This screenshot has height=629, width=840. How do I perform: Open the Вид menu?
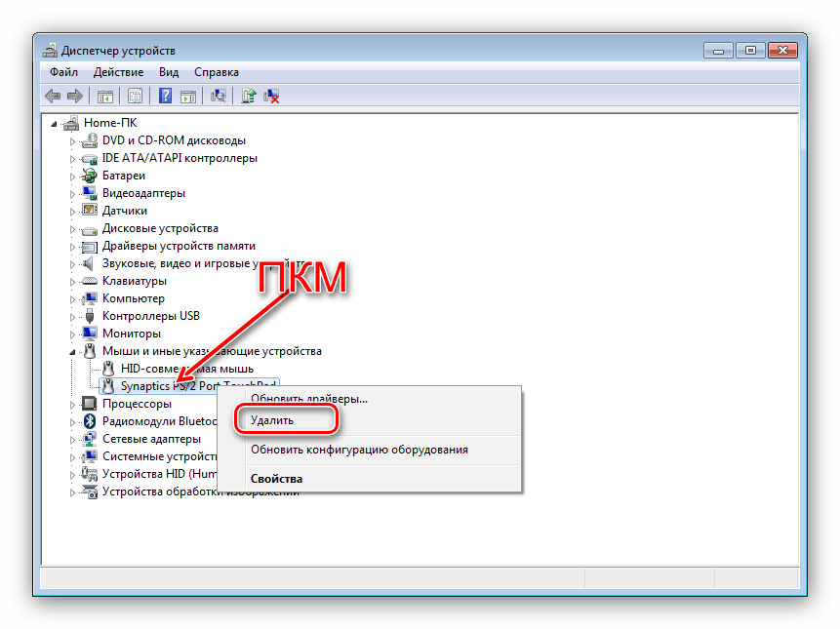click(x=169, y=72)
